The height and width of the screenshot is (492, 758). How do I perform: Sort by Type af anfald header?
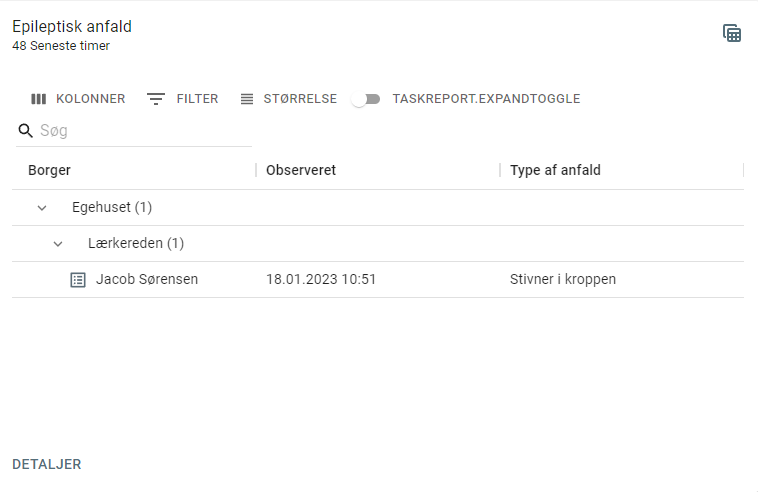555,170
